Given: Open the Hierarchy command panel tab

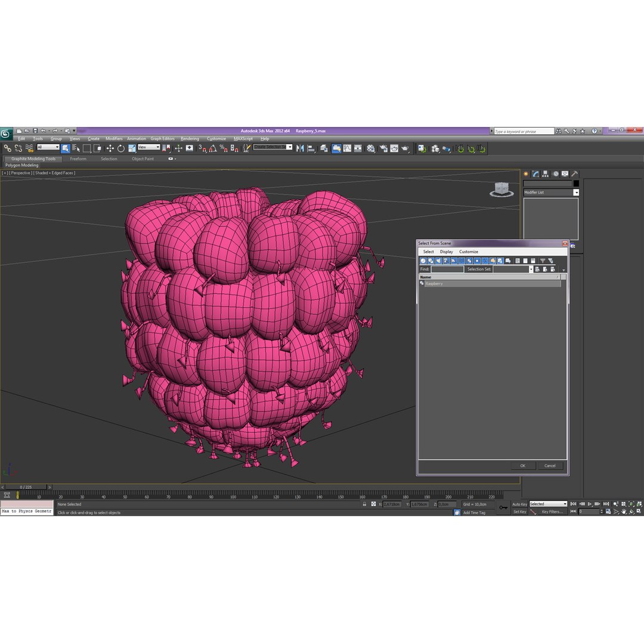Looking at the screenshot, I should (546, 174).
